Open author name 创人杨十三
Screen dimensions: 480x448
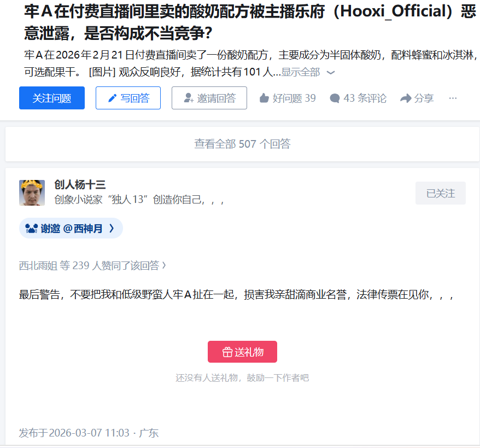pos(80,185)
